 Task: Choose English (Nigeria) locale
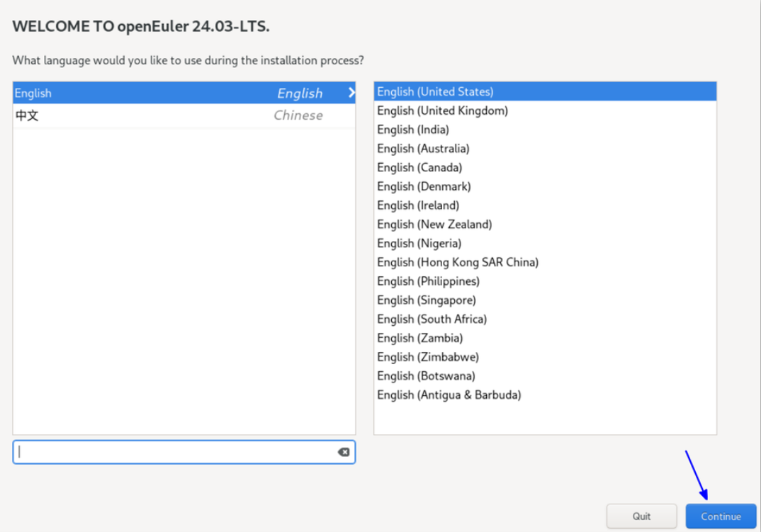coord(545,243)
